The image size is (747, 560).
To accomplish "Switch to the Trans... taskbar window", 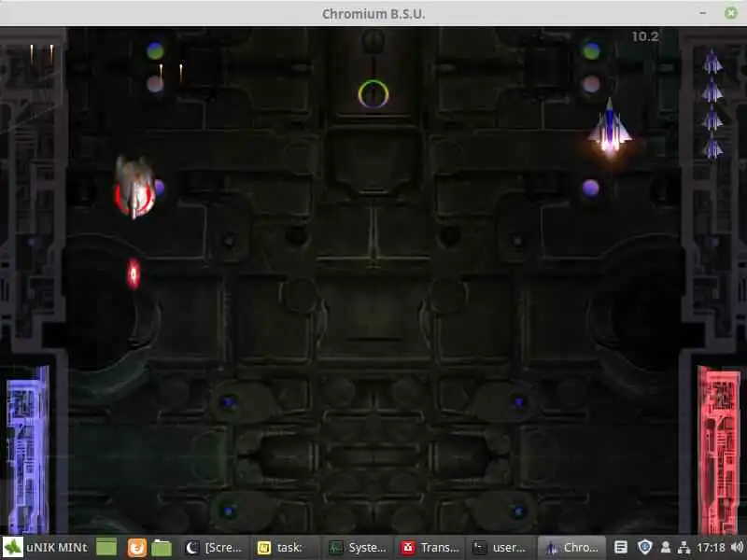I will click(x=429, y=548).
